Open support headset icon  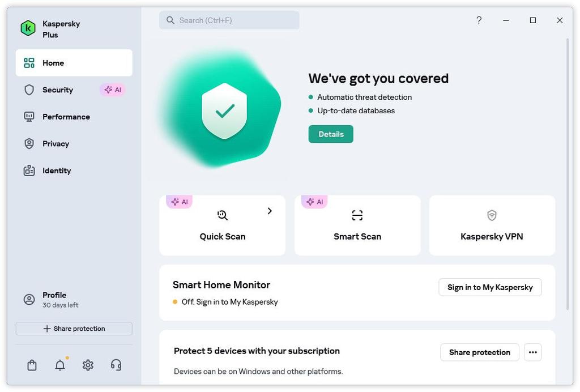[116, 365]
